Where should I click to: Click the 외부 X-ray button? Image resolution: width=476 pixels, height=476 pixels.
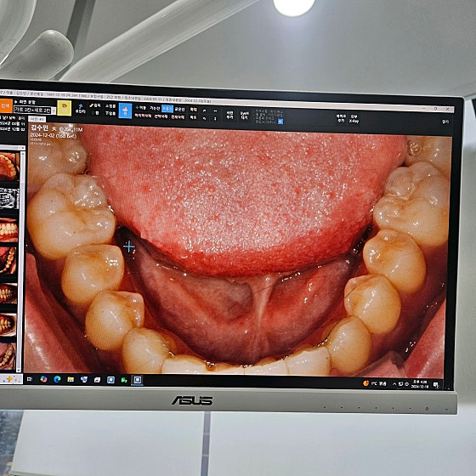click(x=354, y=119)
